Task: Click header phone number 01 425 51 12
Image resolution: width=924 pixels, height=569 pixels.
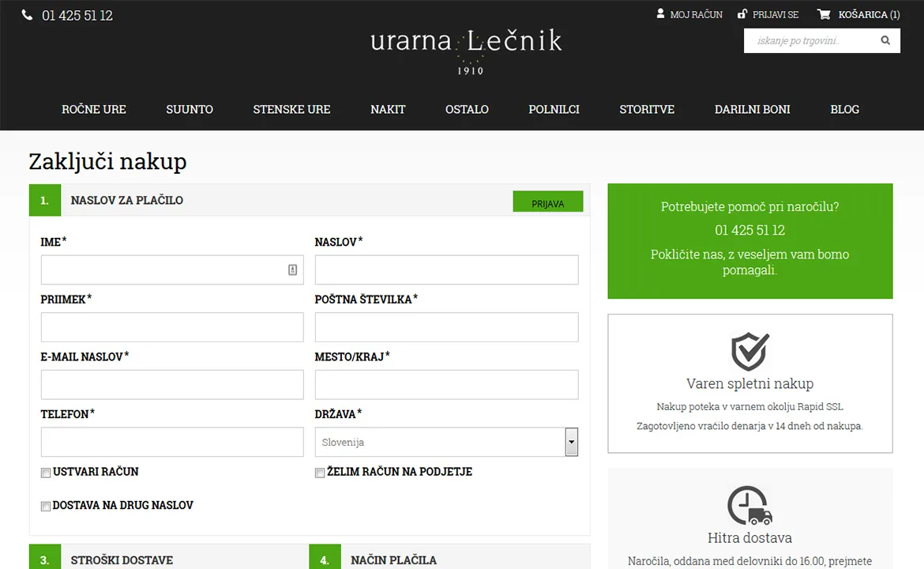Action: [x=77, y=15]
